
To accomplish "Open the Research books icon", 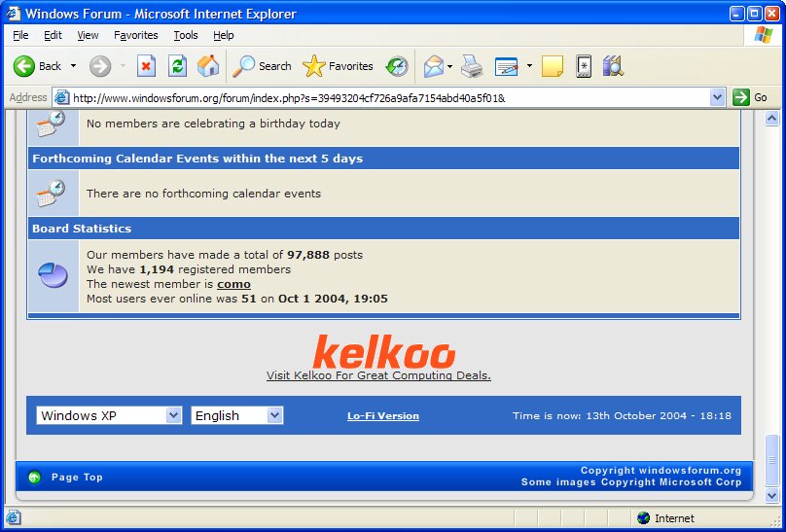I will pyautogui.click(x=613, y=66).
